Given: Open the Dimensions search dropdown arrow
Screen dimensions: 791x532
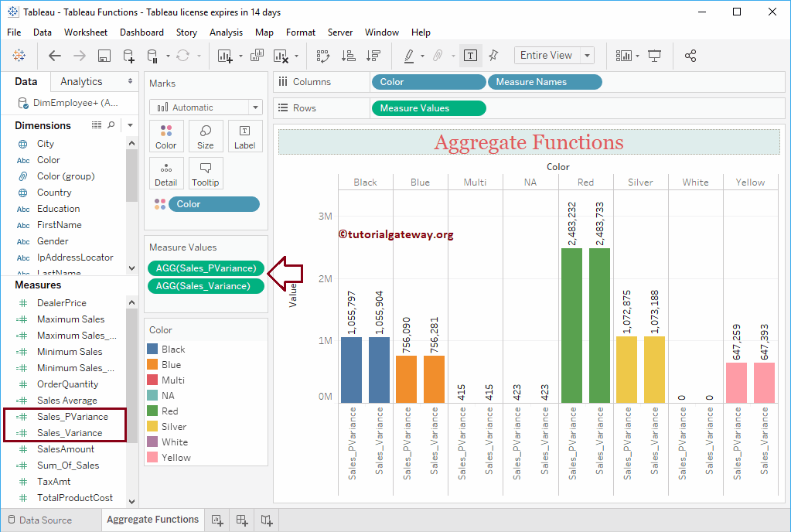Looking at the screenshot, I should pyautogui.click(x=129, y=124).
